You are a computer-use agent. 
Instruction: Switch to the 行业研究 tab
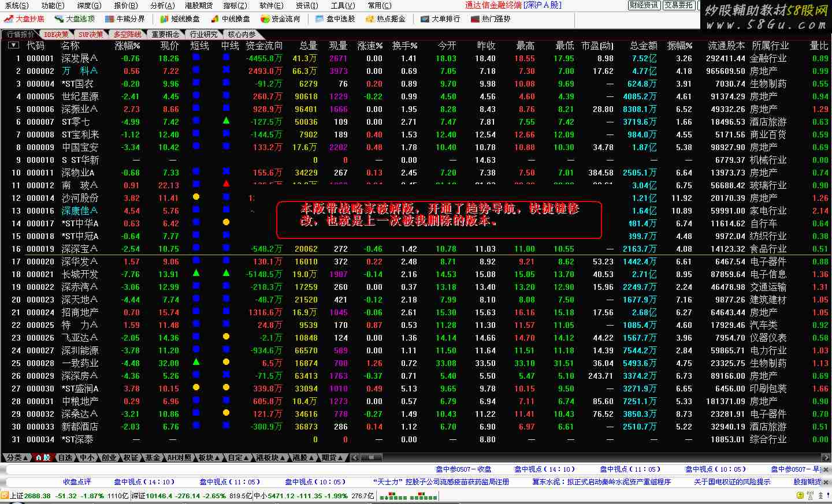tap(204, 35)
